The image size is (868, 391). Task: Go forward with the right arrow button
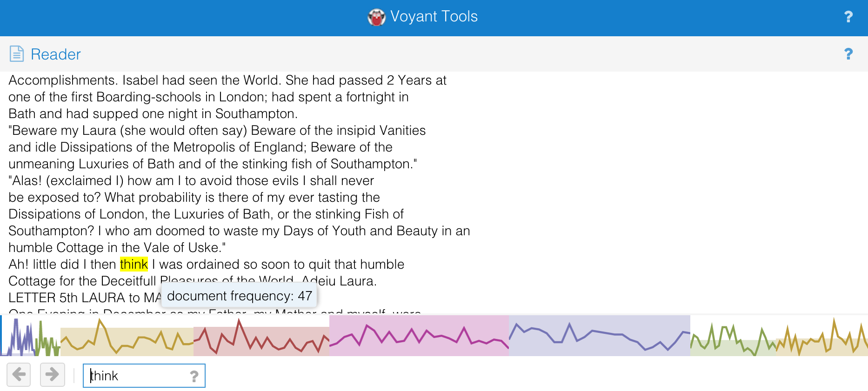52,374
